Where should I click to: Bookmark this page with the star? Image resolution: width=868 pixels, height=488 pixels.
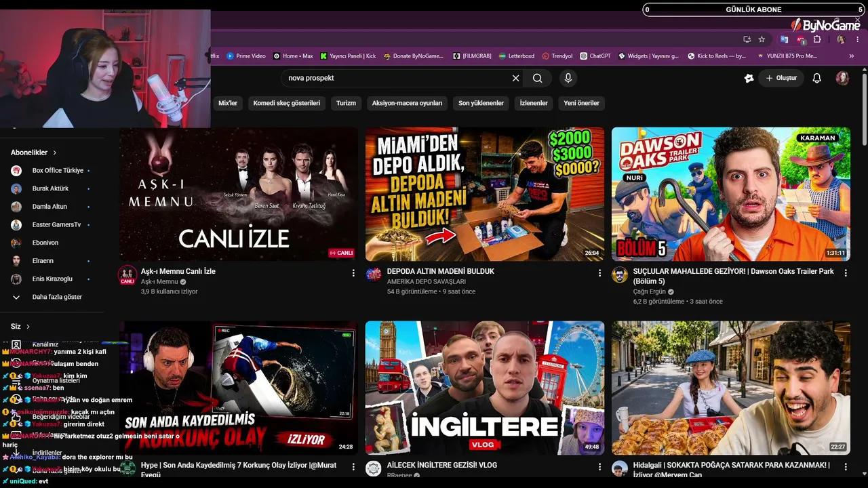[762, 39]
